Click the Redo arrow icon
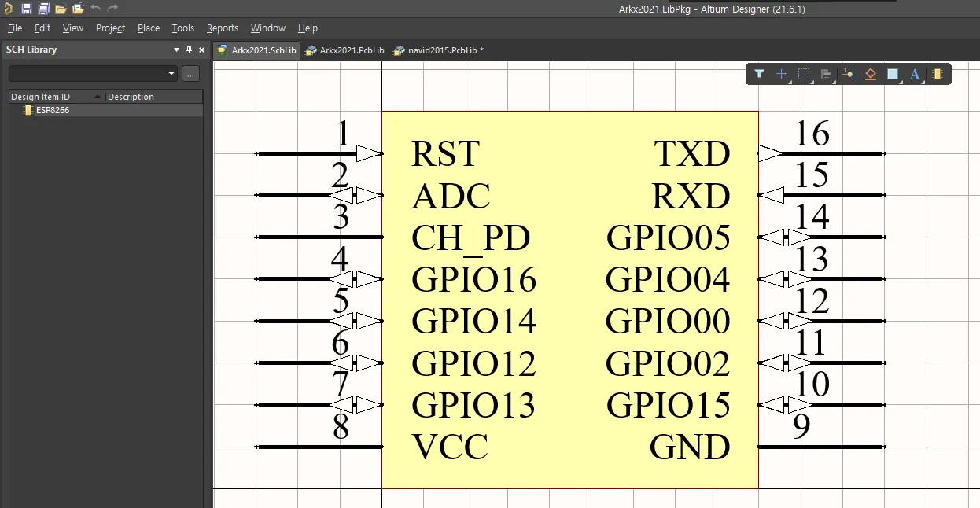 coord(112,8)
